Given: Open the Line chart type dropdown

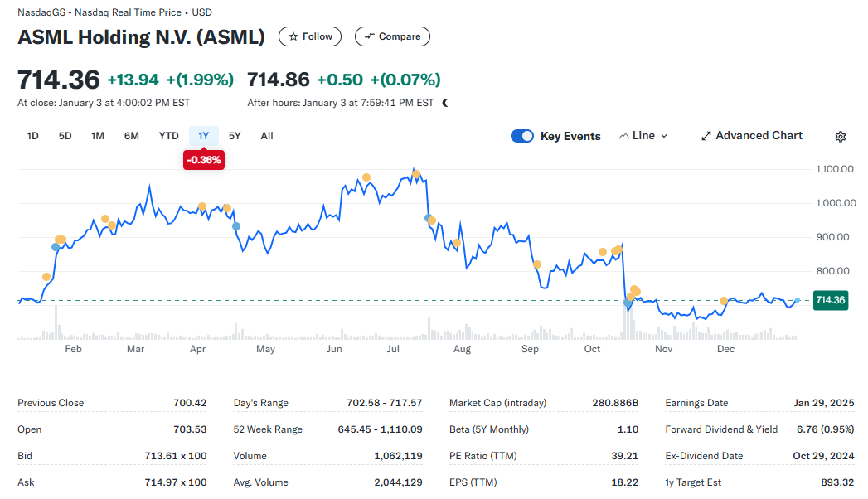Looking at the screenshot, I should 643,136.
